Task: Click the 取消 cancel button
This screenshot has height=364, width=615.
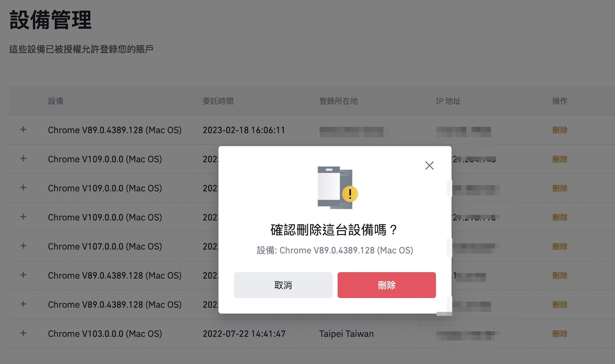Action: click(283, 285)
